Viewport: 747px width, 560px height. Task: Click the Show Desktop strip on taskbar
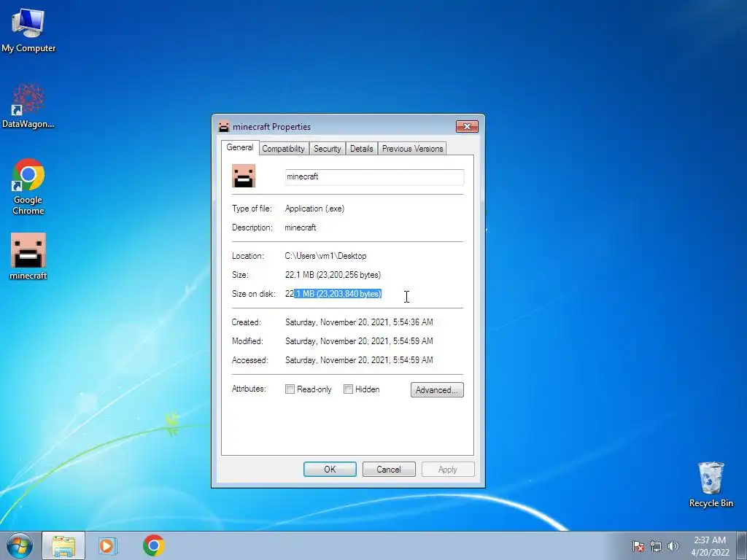click(742, 545)
